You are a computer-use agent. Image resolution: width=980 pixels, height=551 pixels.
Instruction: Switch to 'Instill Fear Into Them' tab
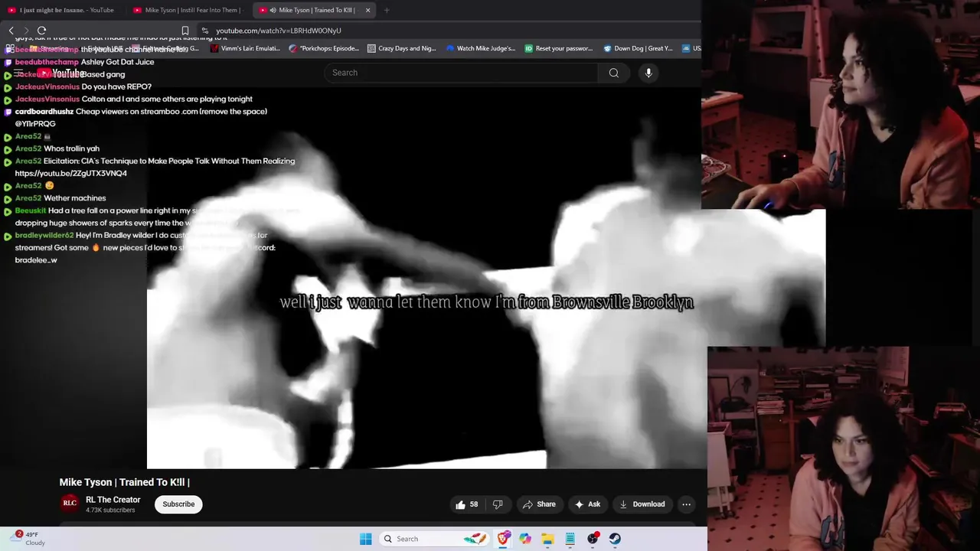(x=188, y=10)
